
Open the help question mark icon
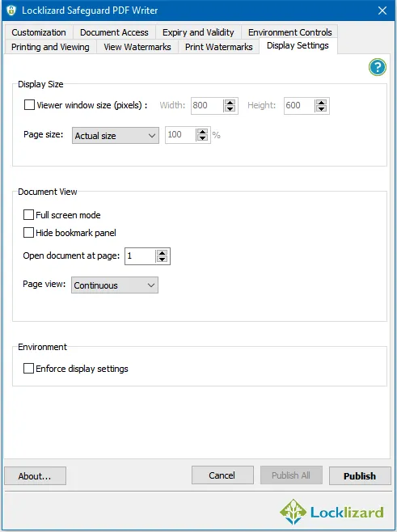click(378, 67)
